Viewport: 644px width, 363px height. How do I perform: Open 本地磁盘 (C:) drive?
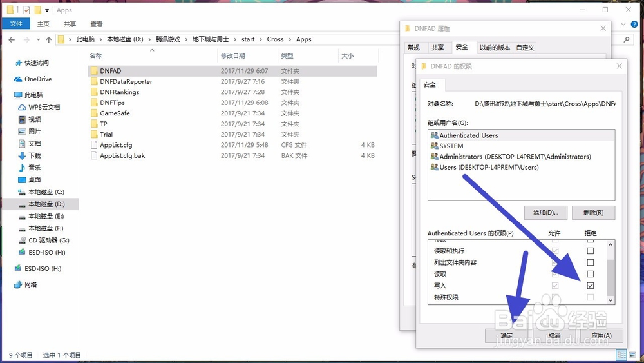click(x=41, y=192)
